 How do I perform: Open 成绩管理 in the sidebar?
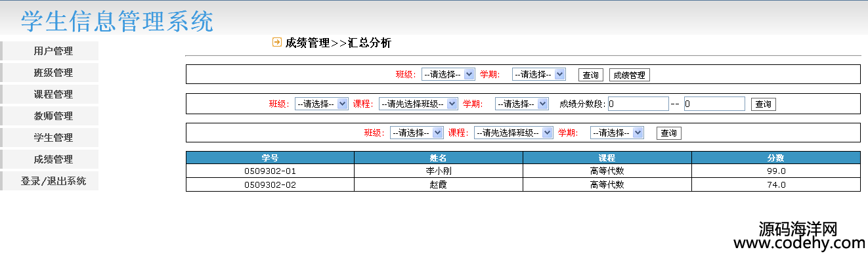pyautogui.click(x=53, y=160)
